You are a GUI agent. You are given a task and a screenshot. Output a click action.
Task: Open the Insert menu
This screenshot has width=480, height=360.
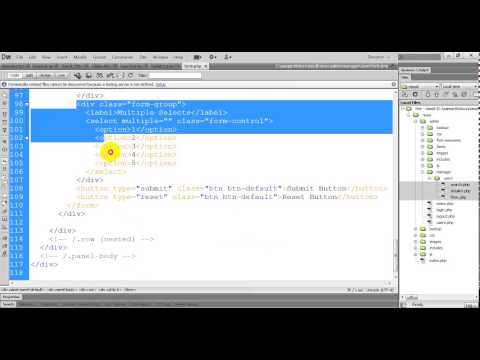click(x=62, y=57)
